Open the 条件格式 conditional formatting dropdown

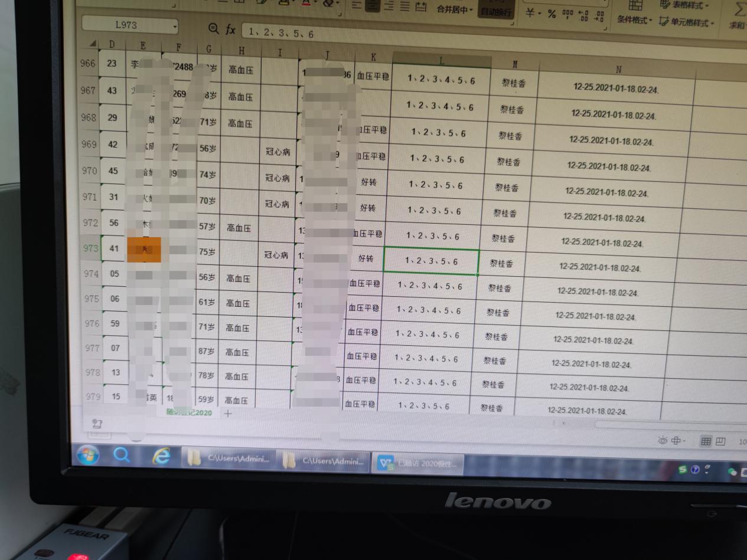(x=635, y=20)
